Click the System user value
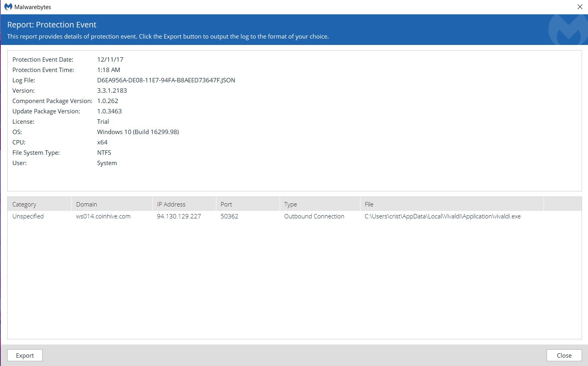Image resolution: width=588 pixels, height=366 pixels. [107, 163]
